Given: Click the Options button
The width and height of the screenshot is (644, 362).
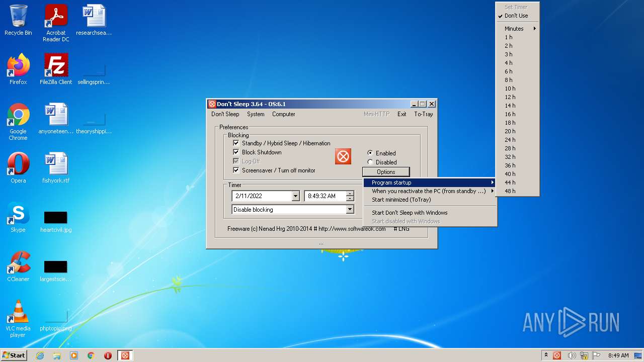Looking at the screenshot, I should [x=386, y=172].
